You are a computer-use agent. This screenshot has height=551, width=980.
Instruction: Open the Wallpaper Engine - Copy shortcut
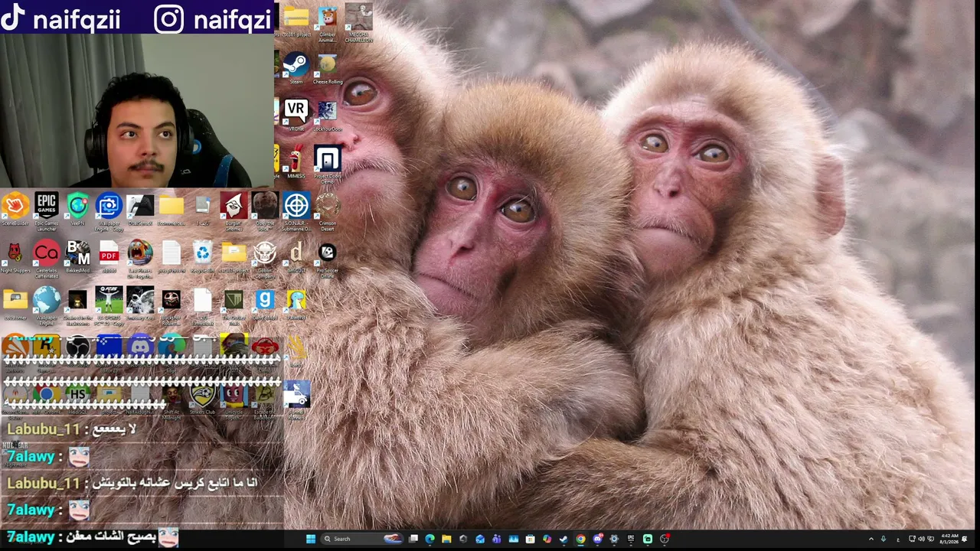(x=109, y=210)
